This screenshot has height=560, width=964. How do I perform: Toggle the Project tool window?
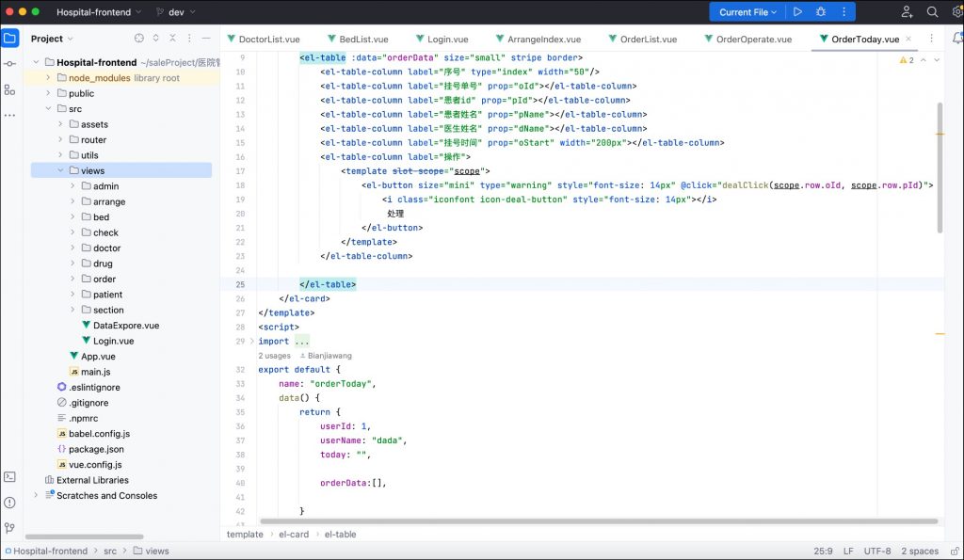9,39
